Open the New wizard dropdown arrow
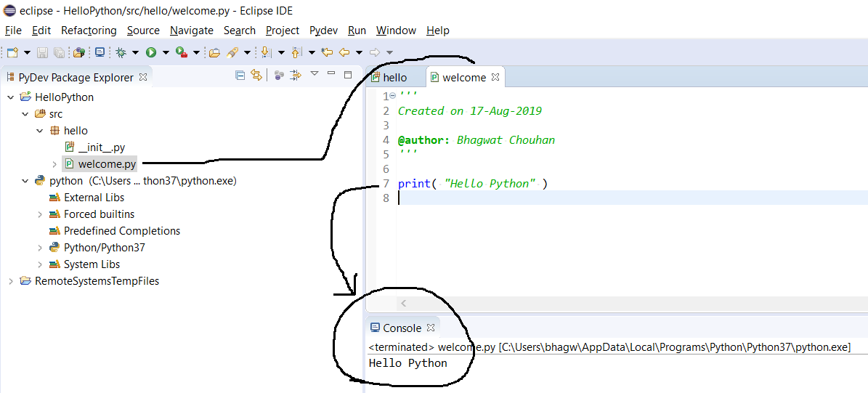Image resolution: width=868 pixels, height=393 pixels. point(27,52)
